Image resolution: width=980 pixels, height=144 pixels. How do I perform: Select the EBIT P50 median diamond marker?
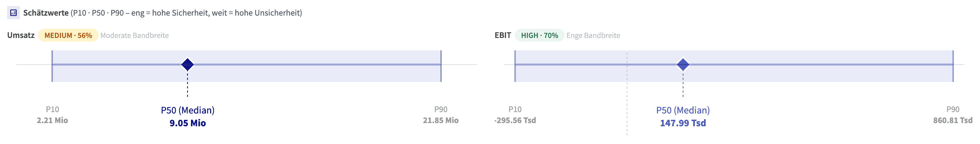(x=683, y=65)
